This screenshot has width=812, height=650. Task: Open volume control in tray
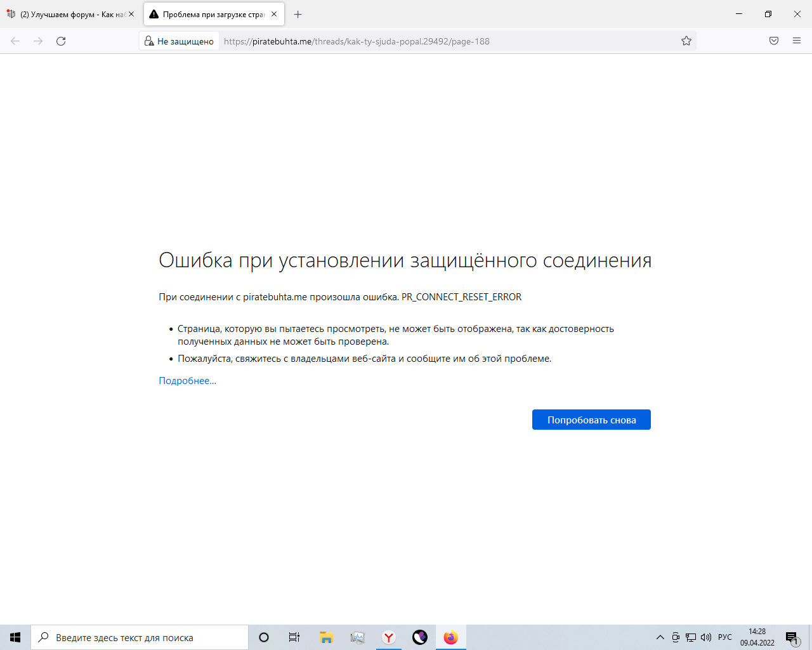tap(706, 637)
